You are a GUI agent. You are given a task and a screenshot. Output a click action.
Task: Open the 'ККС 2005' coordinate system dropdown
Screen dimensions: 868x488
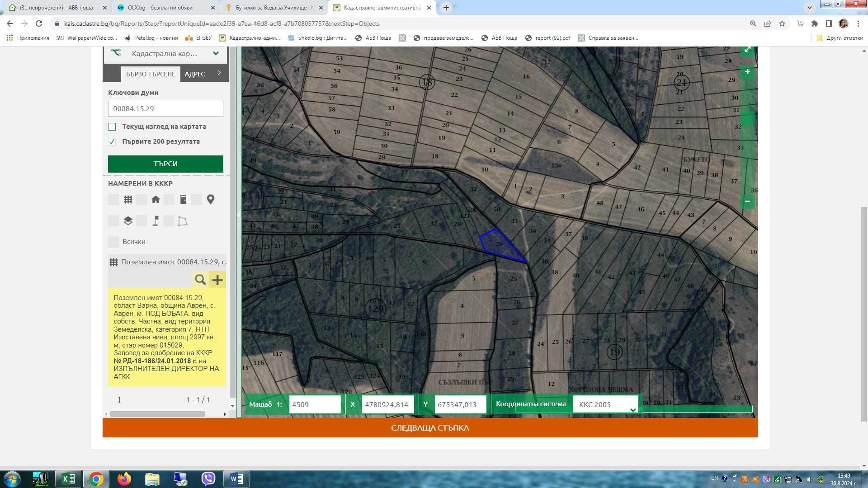606,404
